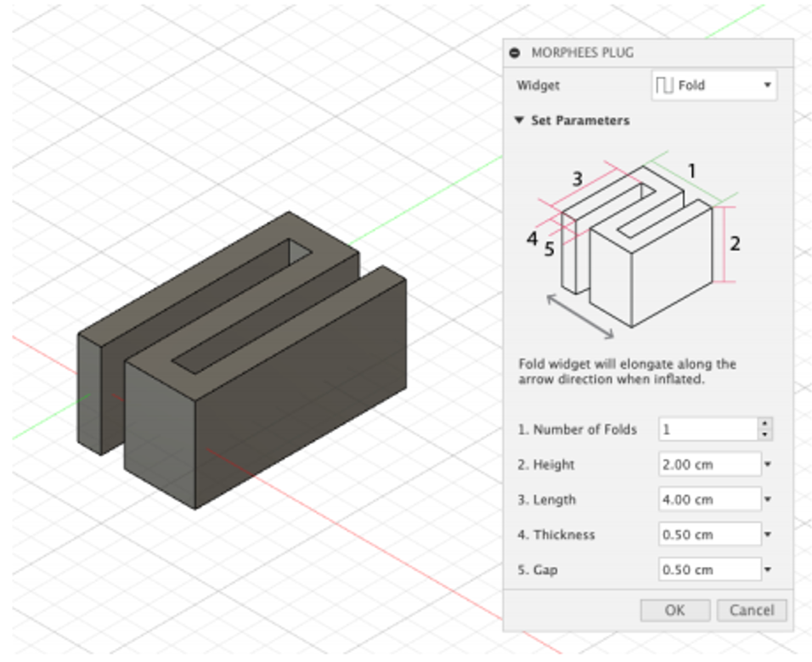Open the Widget dropdown arrow
This screenshot has height=662, width=812.
click(x=766, y=85)
